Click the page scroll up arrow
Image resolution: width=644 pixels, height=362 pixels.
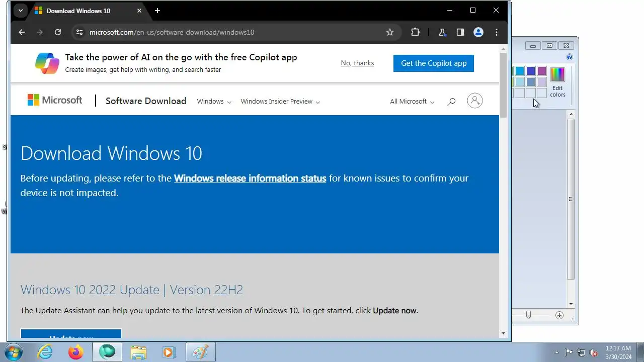coord(503,49)
